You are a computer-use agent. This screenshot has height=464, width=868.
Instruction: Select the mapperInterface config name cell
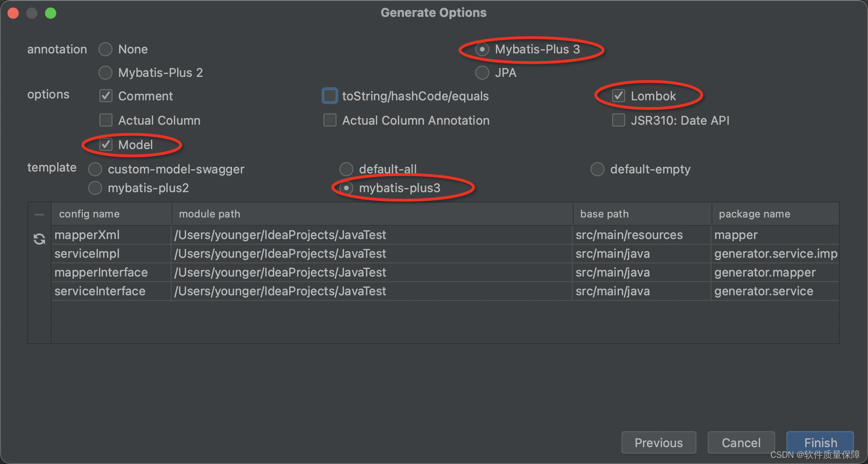click(112, 272)
